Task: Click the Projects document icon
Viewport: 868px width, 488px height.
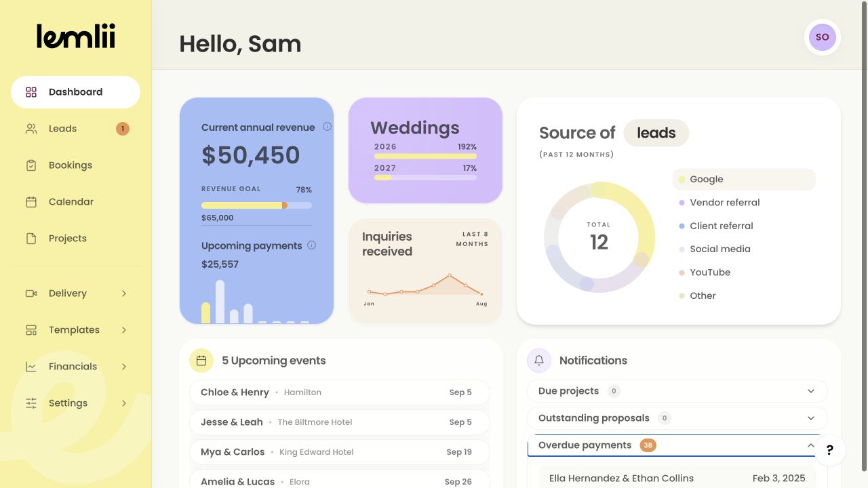Action: click(31, 239)
